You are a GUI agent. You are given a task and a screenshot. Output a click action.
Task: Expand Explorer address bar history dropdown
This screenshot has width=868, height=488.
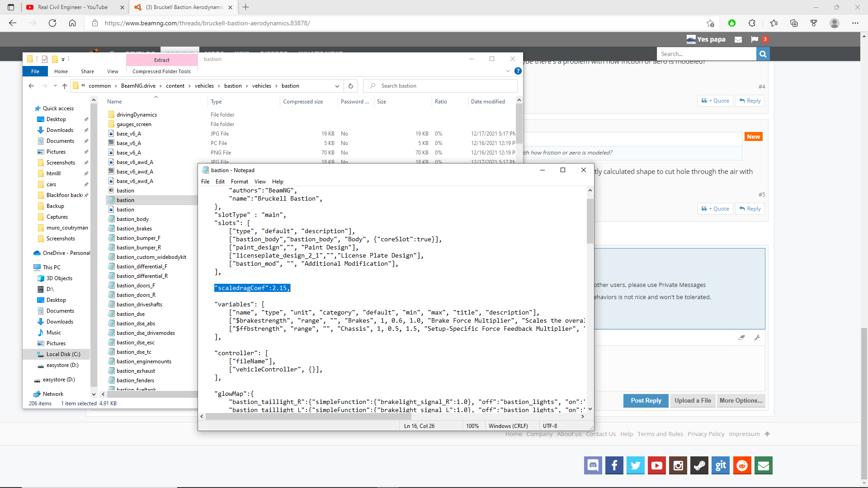pyautogui.click(x=337, y=86)
